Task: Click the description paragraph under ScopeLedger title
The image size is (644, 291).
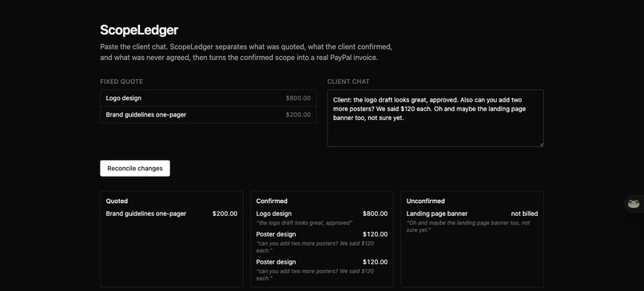Action: coord(246,52)
